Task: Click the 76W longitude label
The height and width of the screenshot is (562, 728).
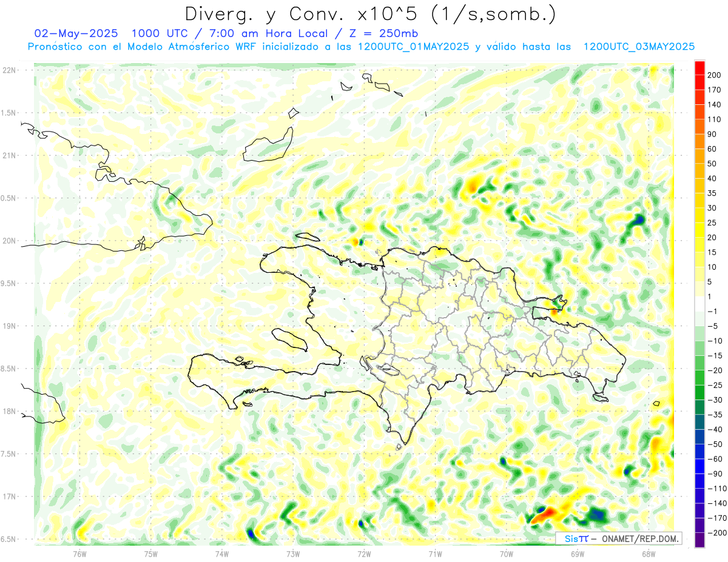Action: pyautogui.click(x=79, y=554)
